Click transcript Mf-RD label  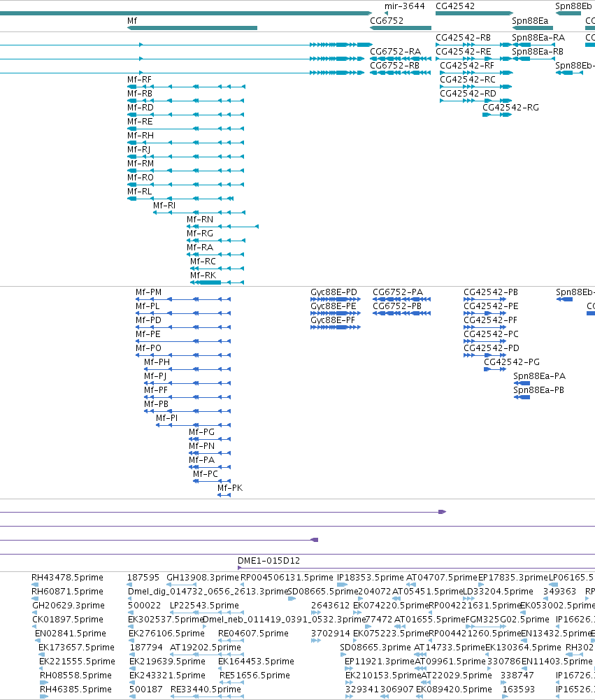[x=140, y=108]
